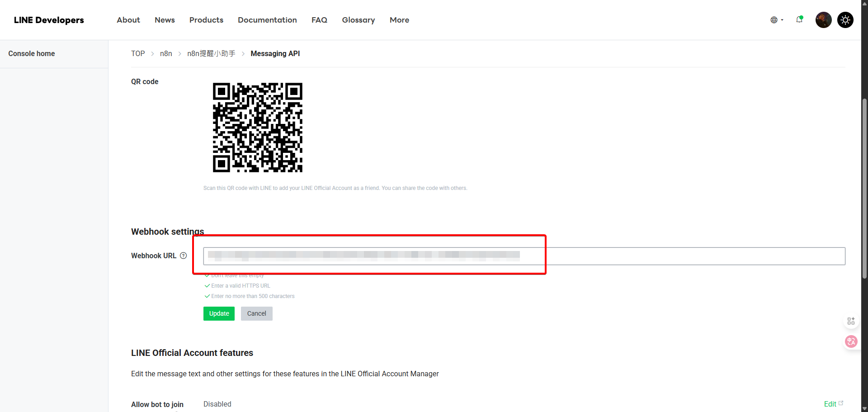
Task: Navigate to n8n via the breadcrumb
Action: point(166,53)
